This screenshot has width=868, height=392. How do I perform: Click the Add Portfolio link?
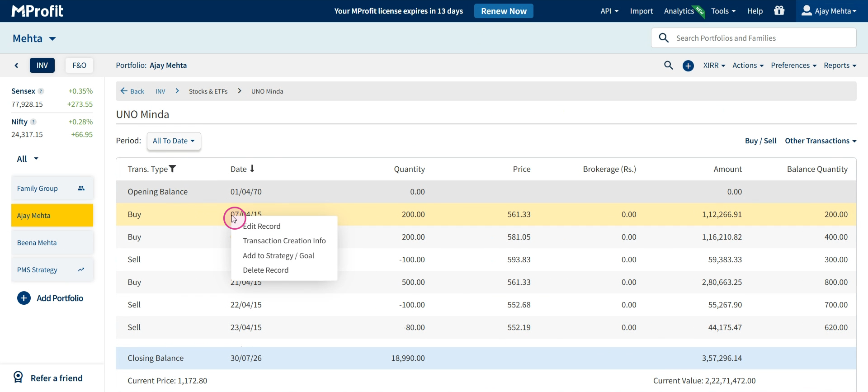pos(60,298)
